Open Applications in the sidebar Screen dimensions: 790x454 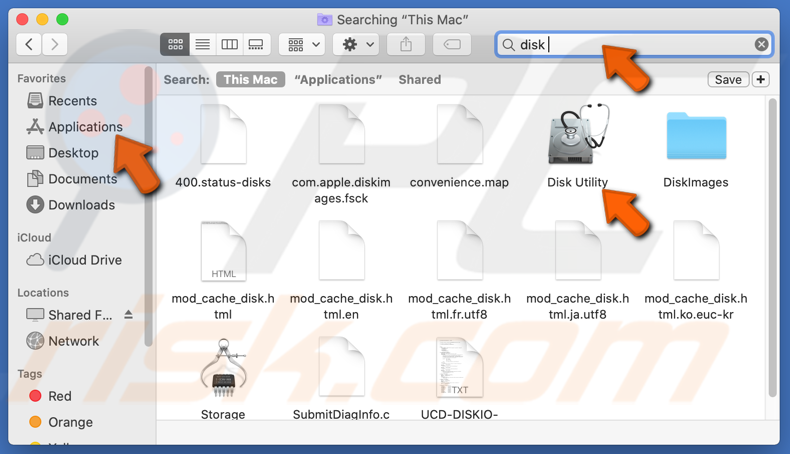point(85,127)
